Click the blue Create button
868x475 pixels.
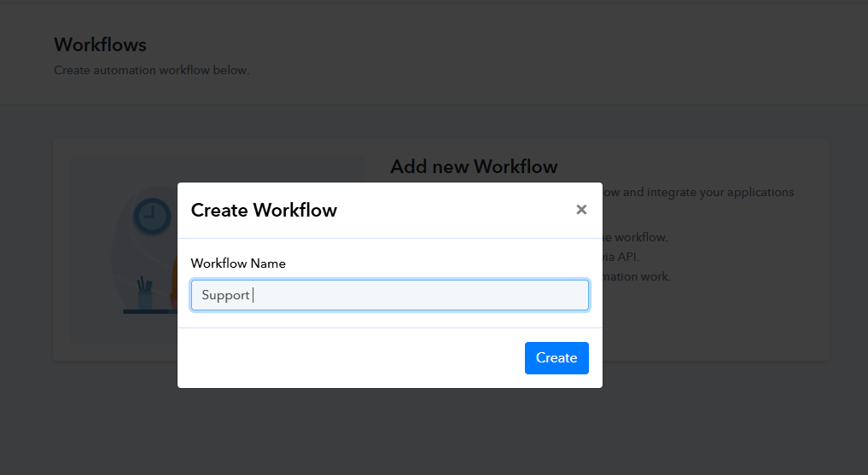click(x=556, y=358)
